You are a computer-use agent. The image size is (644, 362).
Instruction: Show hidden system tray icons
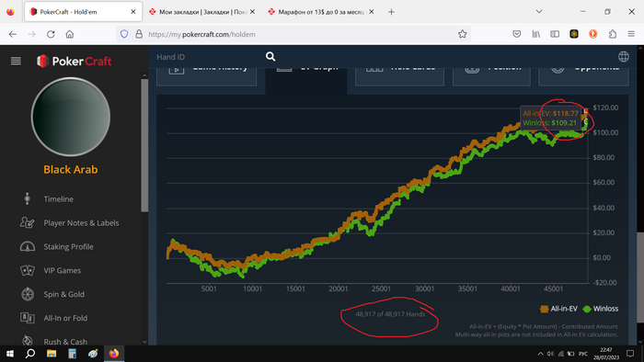point(541,354)
